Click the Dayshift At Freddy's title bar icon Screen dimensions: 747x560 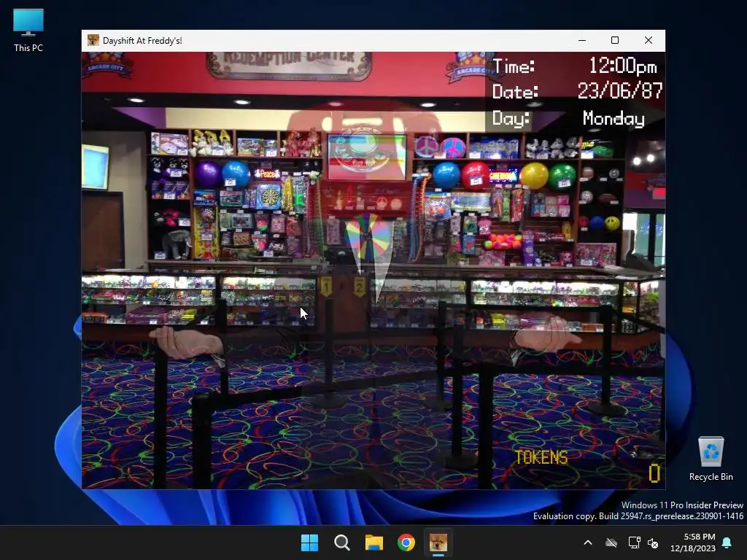click(x=93, y=41)
